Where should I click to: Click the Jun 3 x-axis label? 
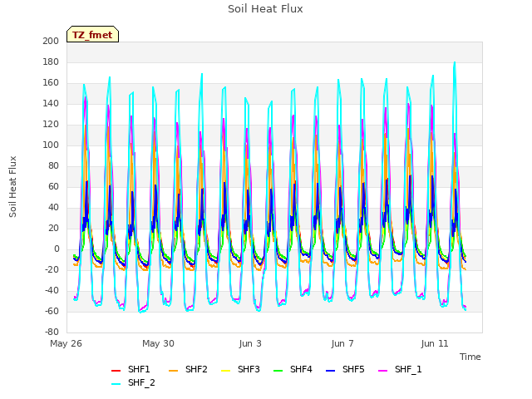[250, 344]
